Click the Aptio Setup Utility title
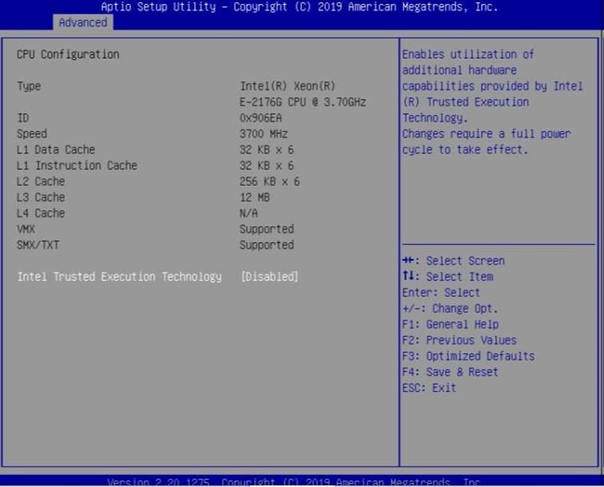Screen dimensions: 604x487 (x=299, y=7)
